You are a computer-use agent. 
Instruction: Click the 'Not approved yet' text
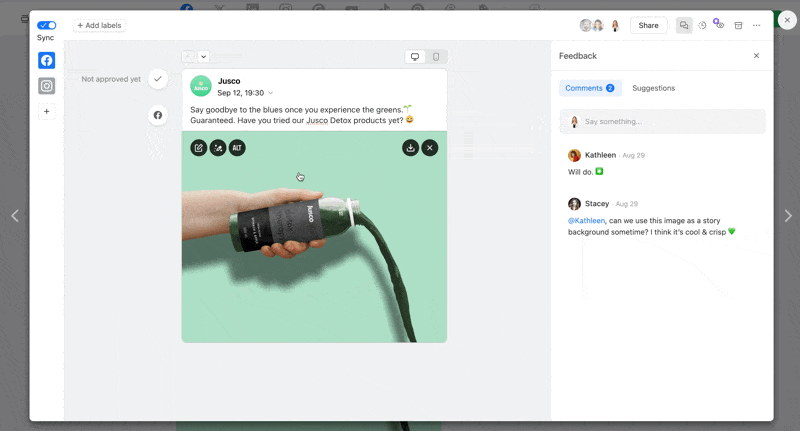(x=111, y=79)
